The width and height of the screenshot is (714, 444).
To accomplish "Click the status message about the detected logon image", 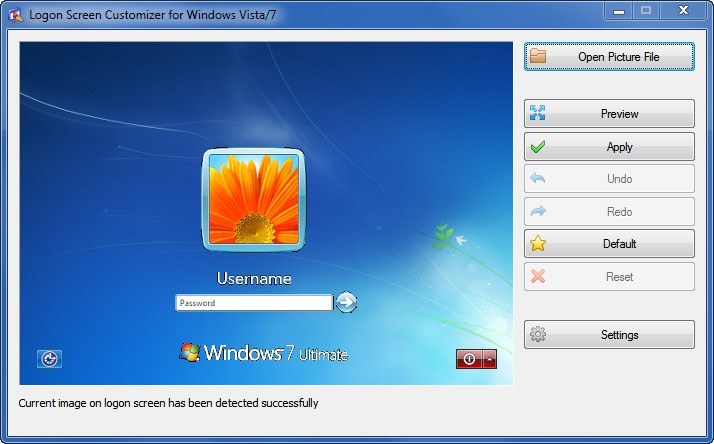I will pyautogui.click(x=168, y=403).
